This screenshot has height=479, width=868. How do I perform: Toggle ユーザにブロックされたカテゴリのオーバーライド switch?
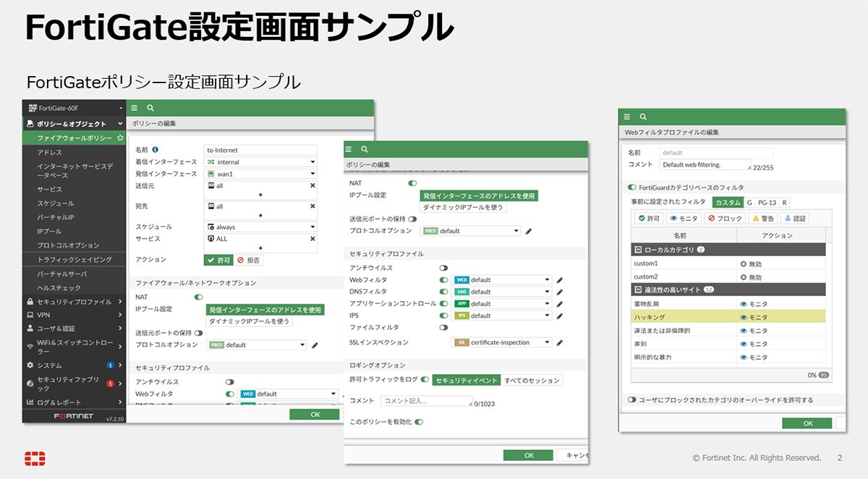(632, 399)
